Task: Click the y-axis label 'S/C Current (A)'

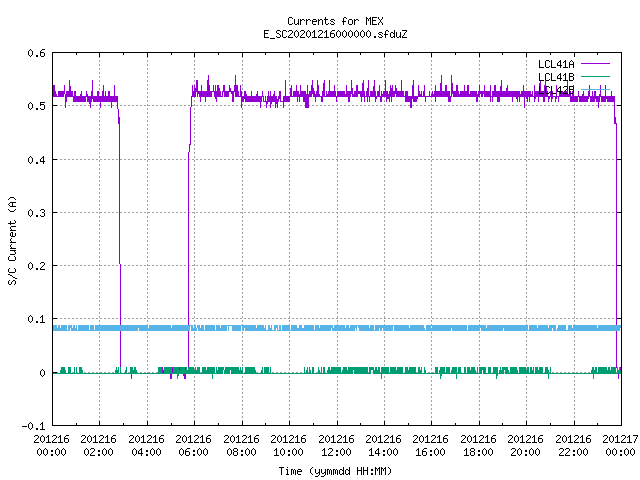Action: (12, 241)
